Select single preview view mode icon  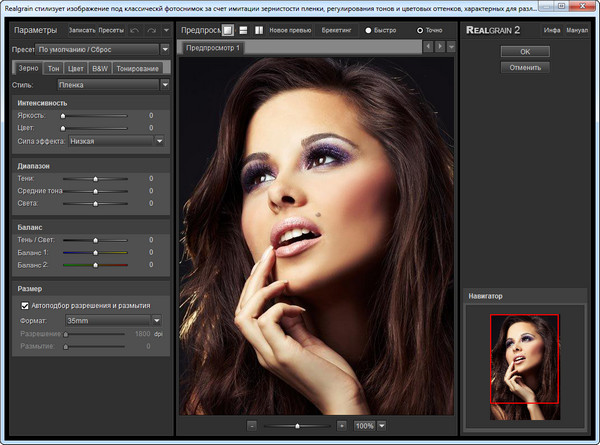pyautogui.click(x=228, y=30)
